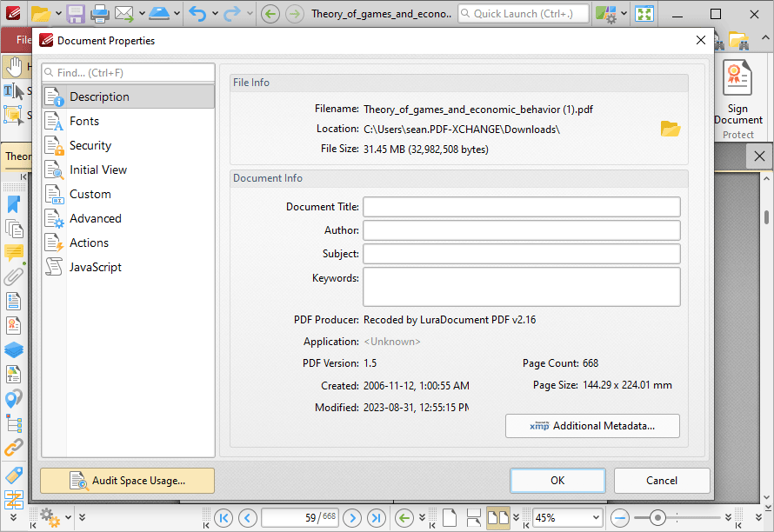Click the zoom slider handle
Viewport: 774px width, 532px height.
pos(657,518)
